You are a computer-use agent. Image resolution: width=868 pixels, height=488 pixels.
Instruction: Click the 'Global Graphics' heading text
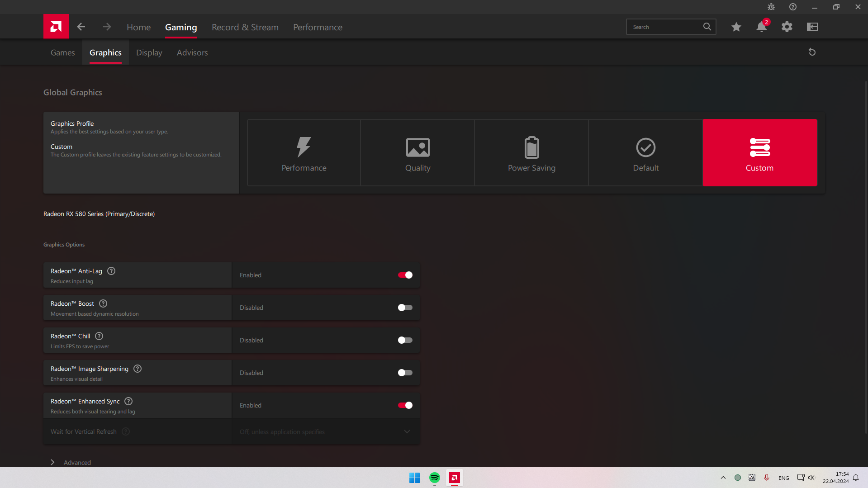pos(73,92)
